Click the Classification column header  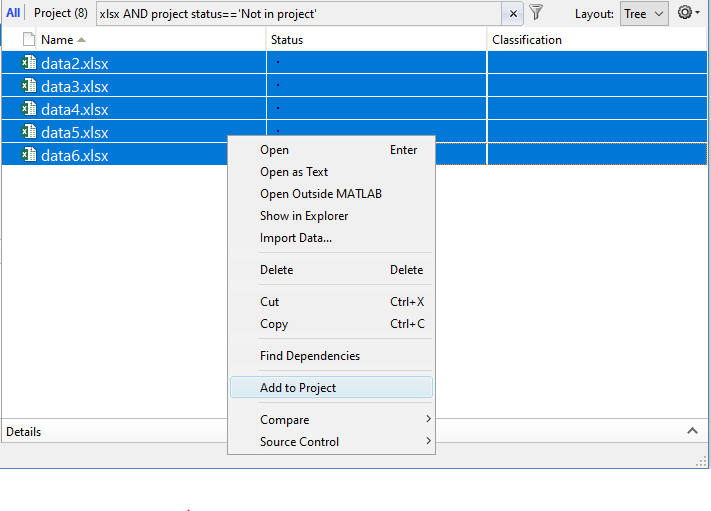[597, 40]
